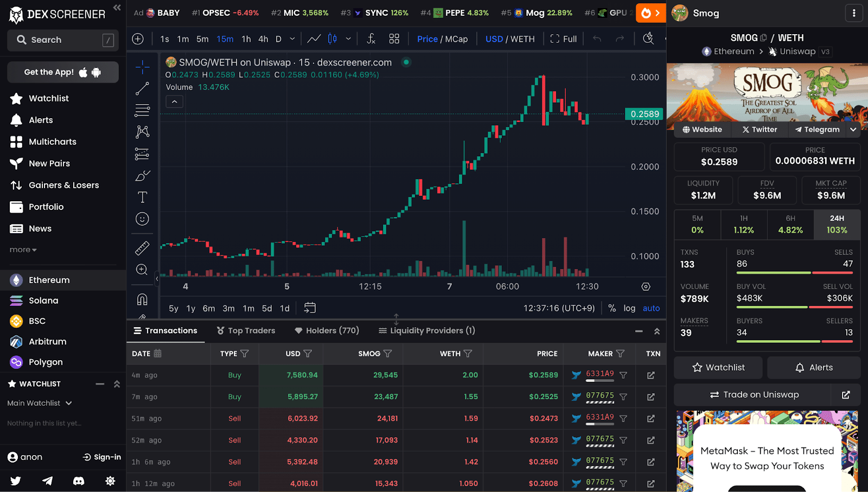The width and height of the screenshot is (868, 492).
Task: Open the MetaMask advertisement banner
Action: [767, 451]
